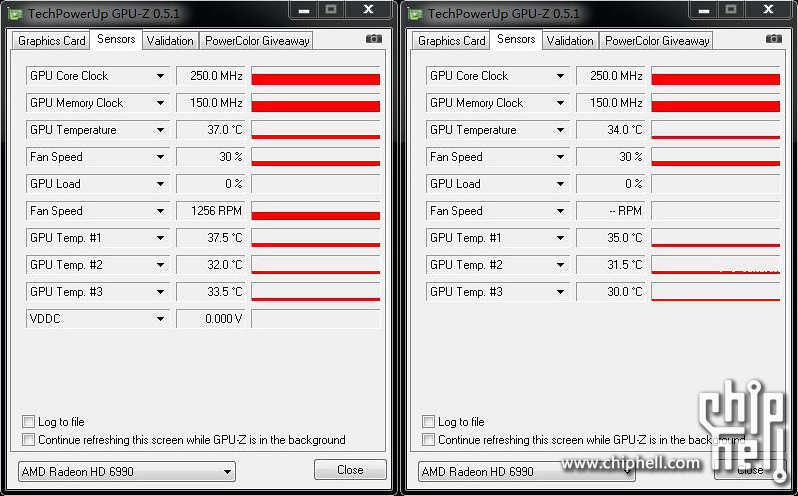Click the -- RPM value in right window
798x496 pixels.
(611, 211)
